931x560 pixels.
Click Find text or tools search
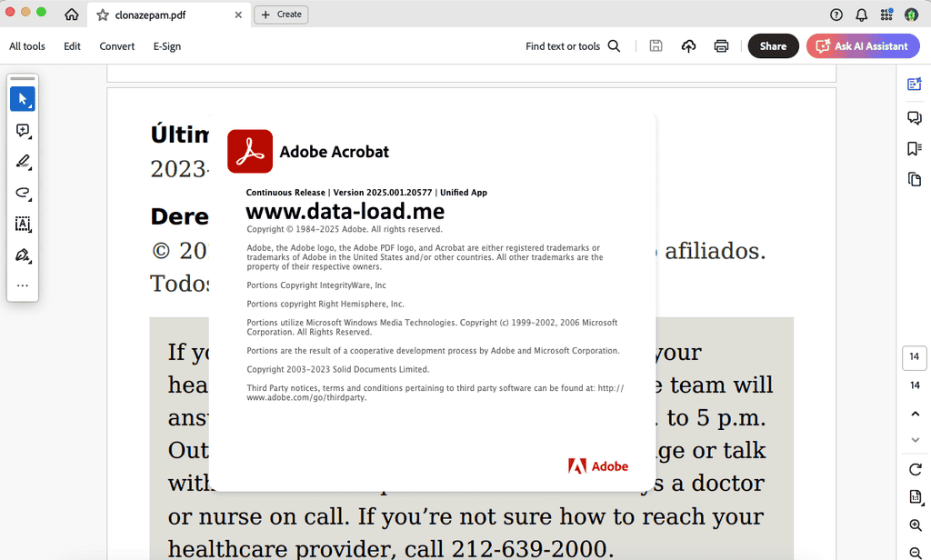coord(573,46)
